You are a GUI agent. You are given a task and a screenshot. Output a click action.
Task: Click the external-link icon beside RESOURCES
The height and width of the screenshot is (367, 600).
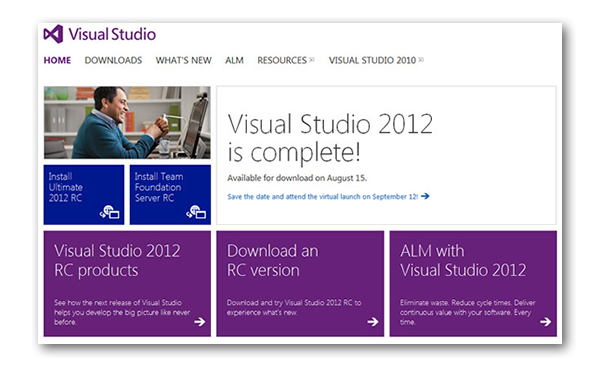click(312, 59)
